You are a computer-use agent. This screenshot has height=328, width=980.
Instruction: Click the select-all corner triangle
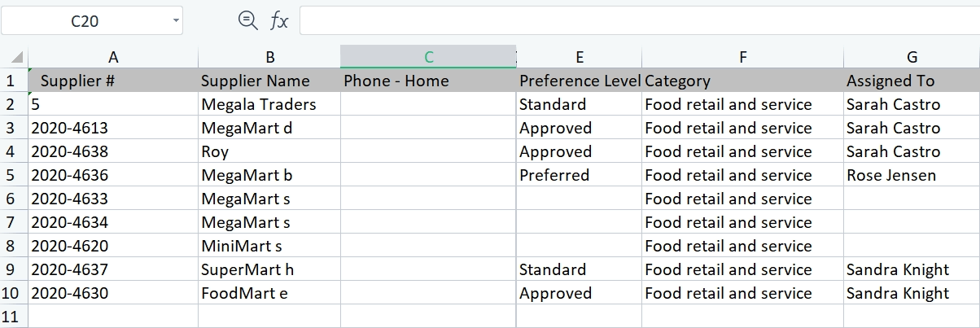click(15, 57)
